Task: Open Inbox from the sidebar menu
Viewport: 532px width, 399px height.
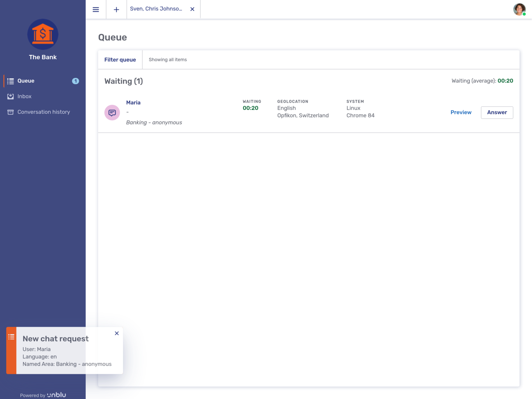Action: coord(25,96)
